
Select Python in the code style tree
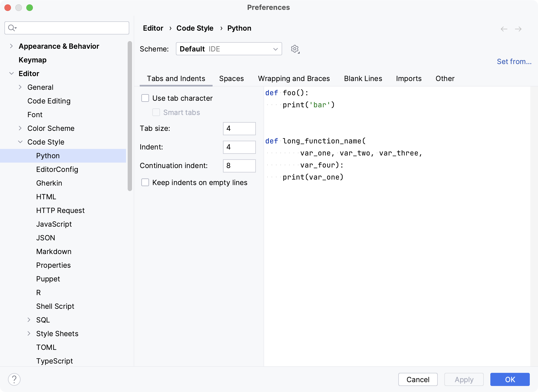[x=47, y=155]
